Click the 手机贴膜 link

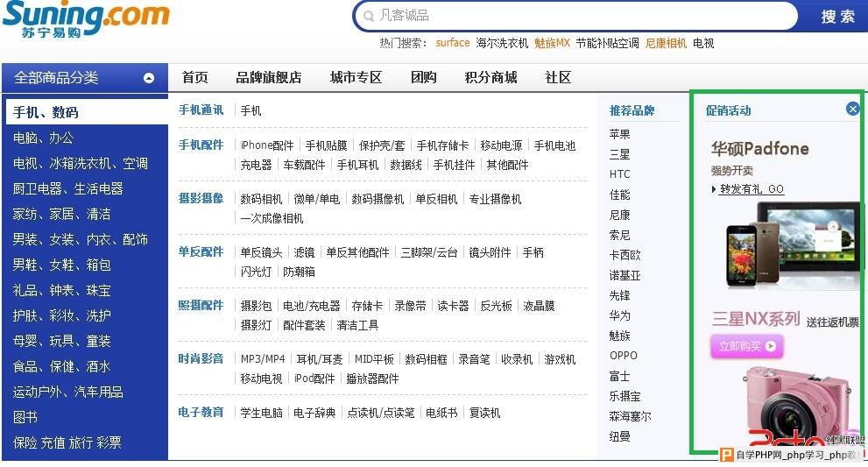[326, 145]
